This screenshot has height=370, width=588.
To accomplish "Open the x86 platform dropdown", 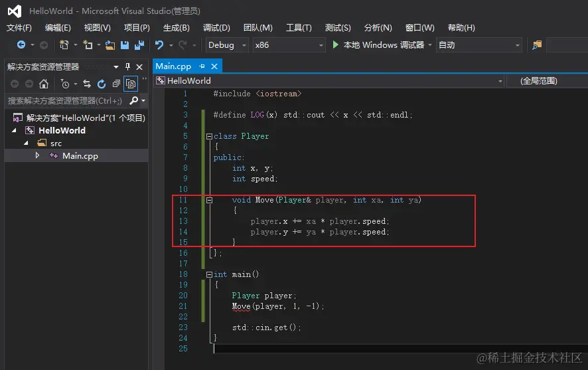I will [x=289, y=45].
